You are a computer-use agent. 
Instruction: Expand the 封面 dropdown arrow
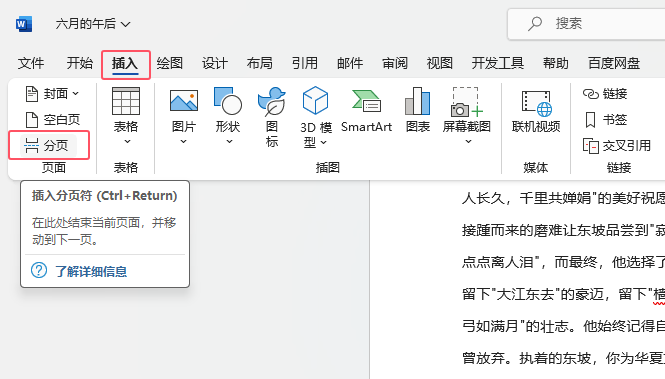coord(75,94)
